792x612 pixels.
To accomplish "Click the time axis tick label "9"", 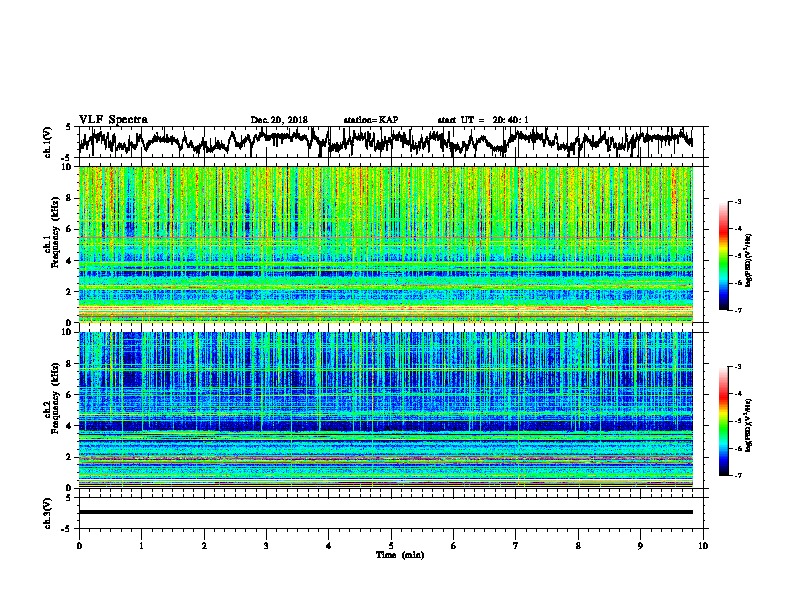I will [x=640, y=546].
